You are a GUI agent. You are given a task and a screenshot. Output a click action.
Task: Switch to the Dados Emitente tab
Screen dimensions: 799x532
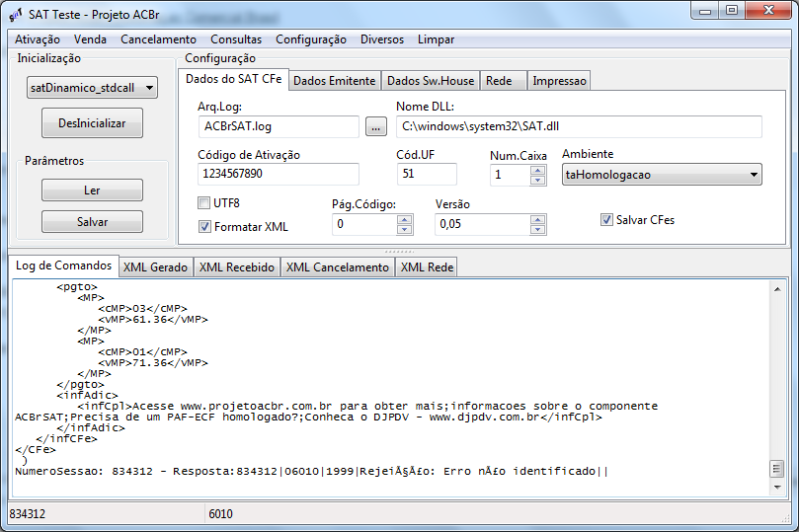pos(334,81)
